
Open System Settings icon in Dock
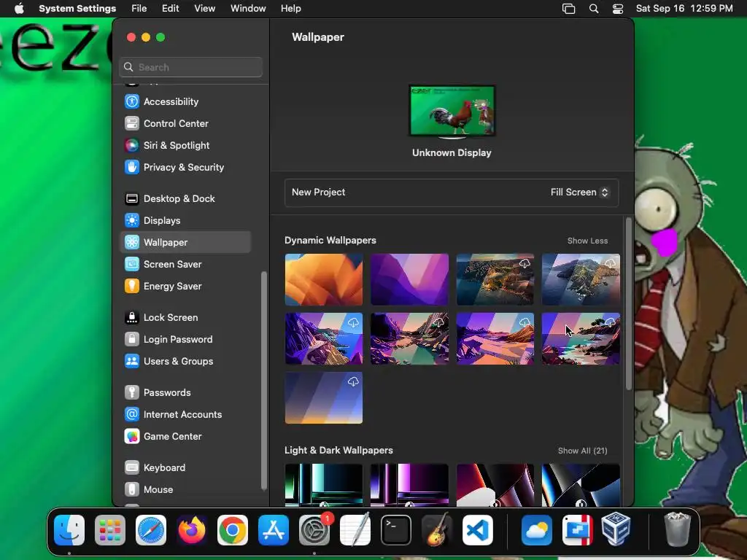pos(314,530)
